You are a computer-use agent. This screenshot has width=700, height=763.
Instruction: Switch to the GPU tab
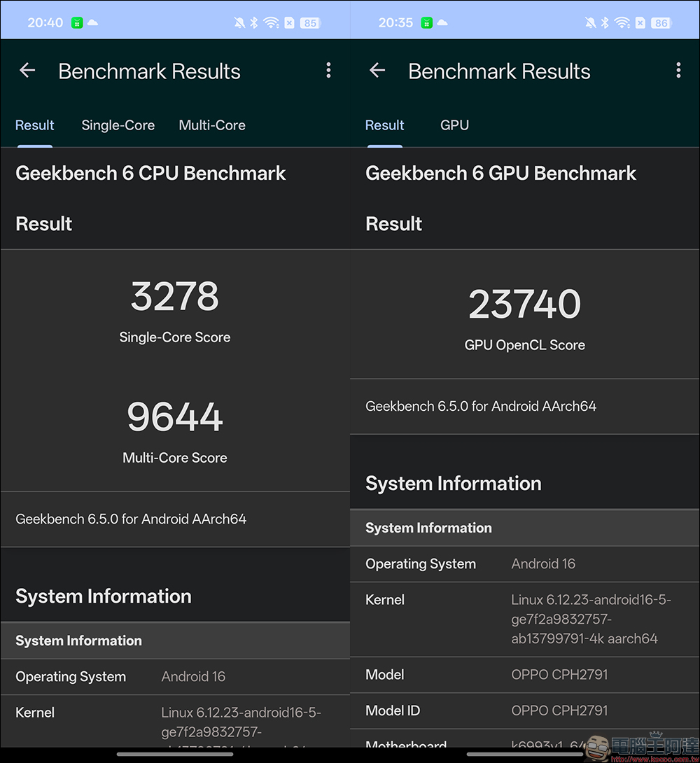coord(454,125)
